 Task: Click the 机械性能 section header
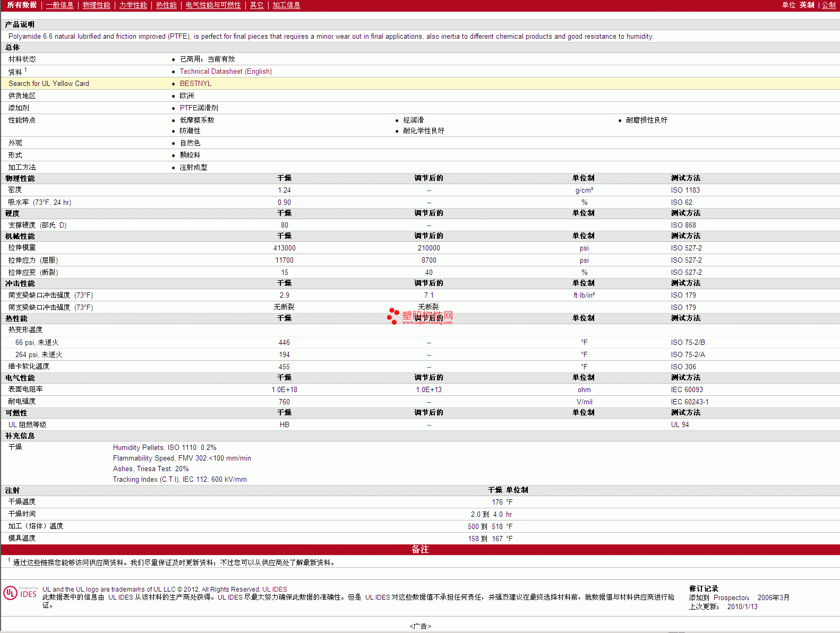[x=20, y=236]
